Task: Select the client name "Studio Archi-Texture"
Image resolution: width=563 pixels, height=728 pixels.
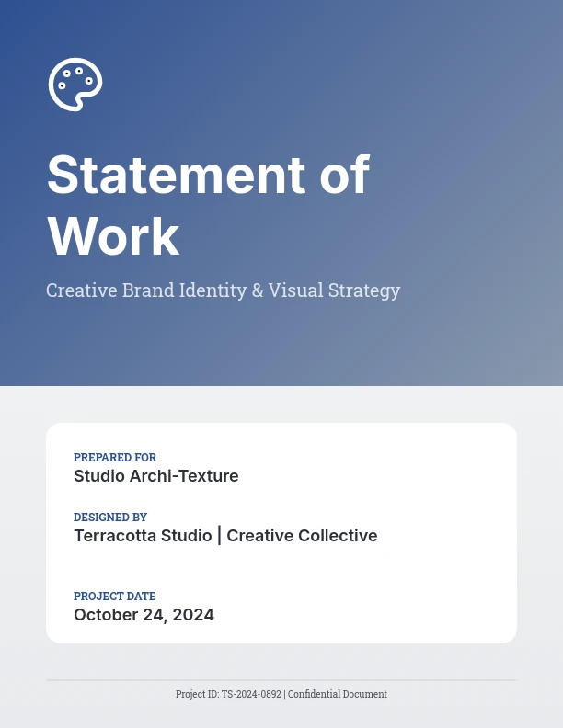Action: pos(155,476)
